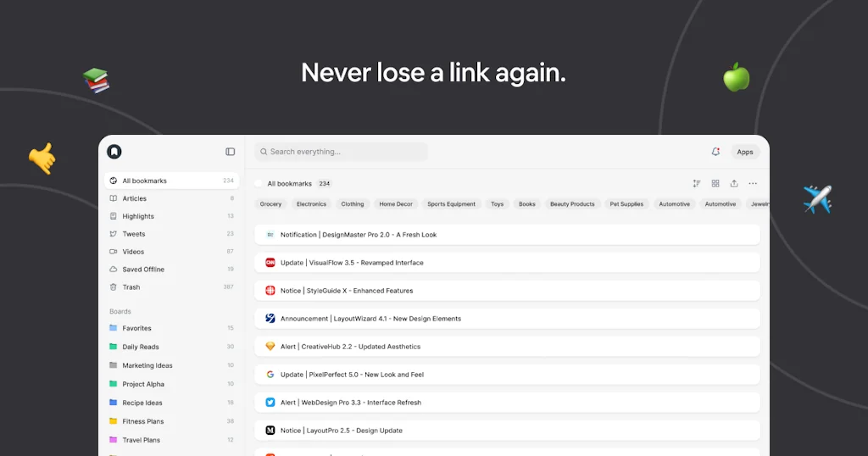Image resolution: width=868 pixels, height=456 pixels.
Task: Select Highlights in the sidebar
Action: coord(138,216)
